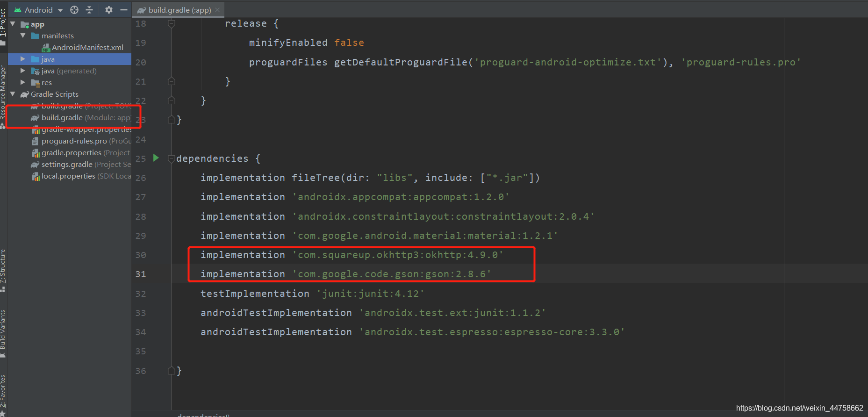The width and height of the screenshot is (868, 417).
Task: Expand the java folder arrow
Action: pyautogui.click(x=23, y=59)
